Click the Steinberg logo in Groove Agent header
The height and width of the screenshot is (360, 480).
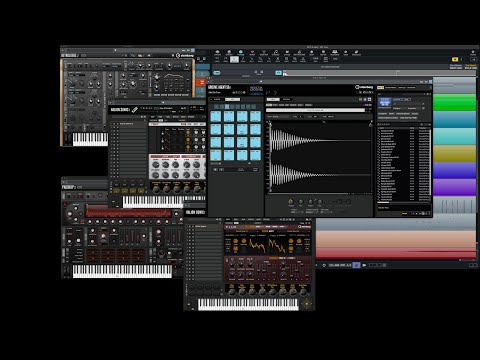(364, 87)
